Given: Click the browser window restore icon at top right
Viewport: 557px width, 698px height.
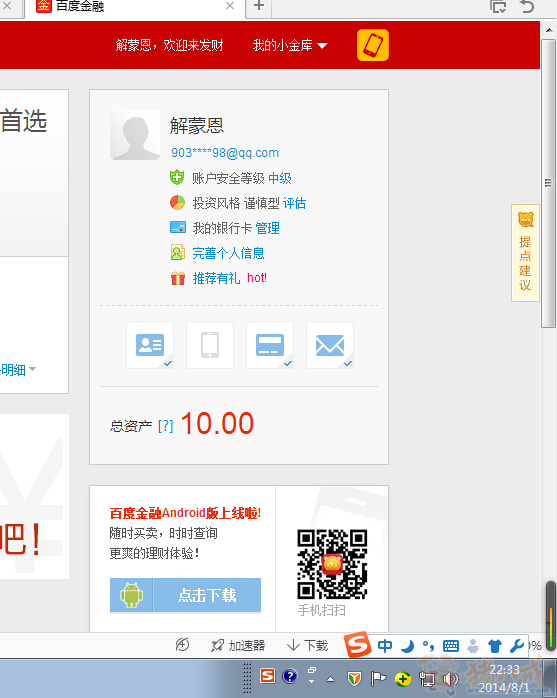Looking at the screenshot, I should [498, 6].
